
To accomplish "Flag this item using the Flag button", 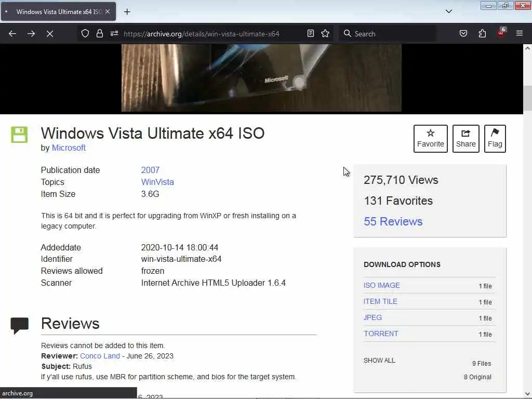I will [x=495, y=138].
